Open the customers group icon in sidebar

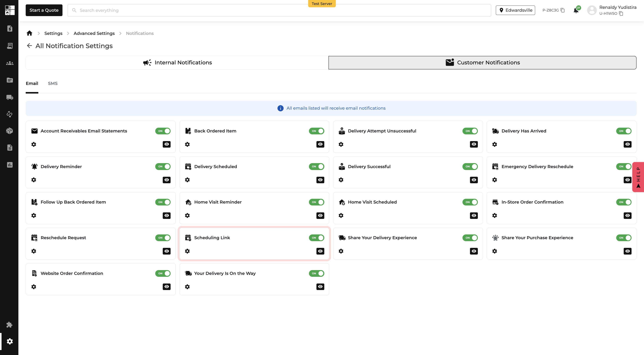10,63
